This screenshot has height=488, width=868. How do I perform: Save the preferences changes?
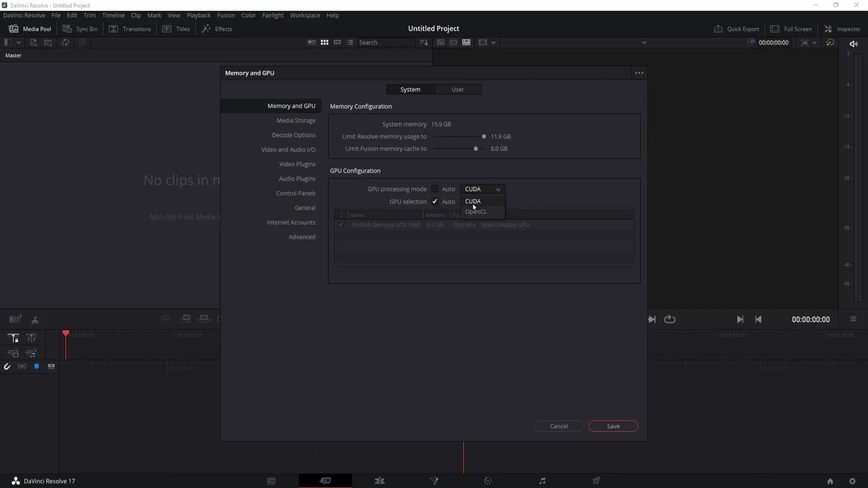[613, 426]
